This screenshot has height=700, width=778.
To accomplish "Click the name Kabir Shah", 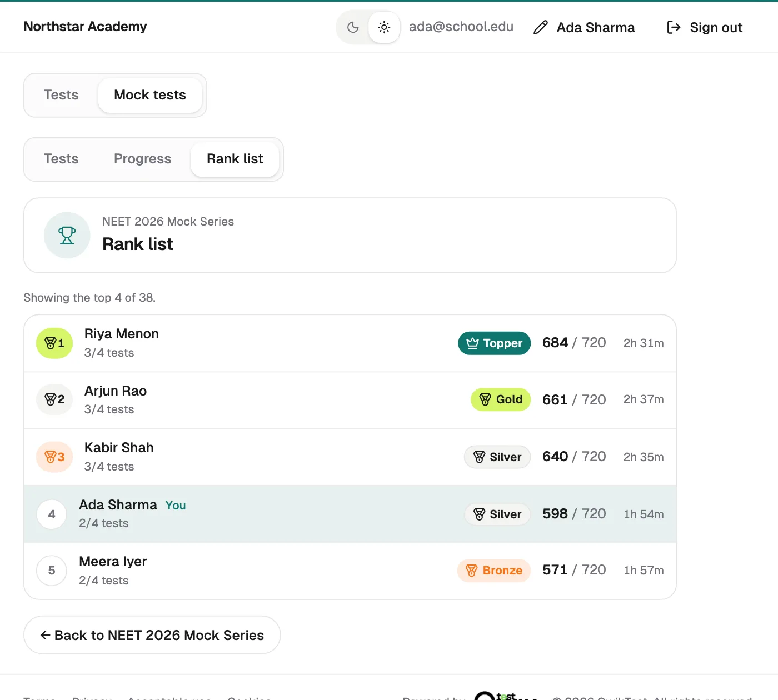I will 119,448.
